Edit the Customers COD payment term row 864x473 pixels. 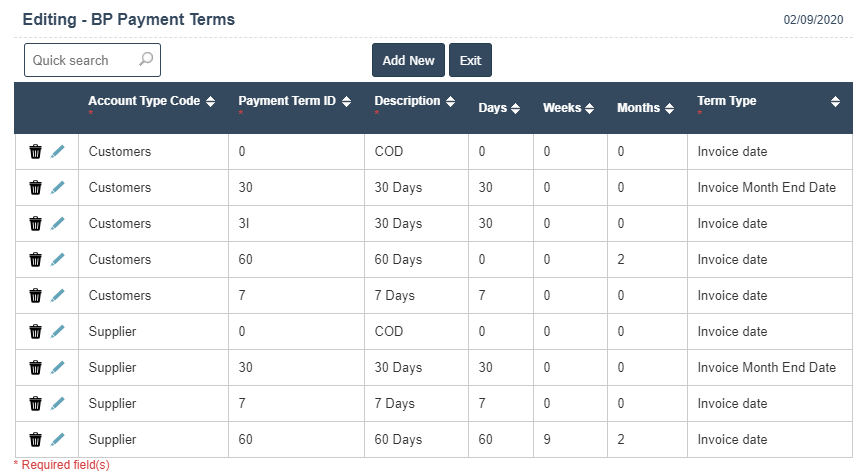coord(57,152)
